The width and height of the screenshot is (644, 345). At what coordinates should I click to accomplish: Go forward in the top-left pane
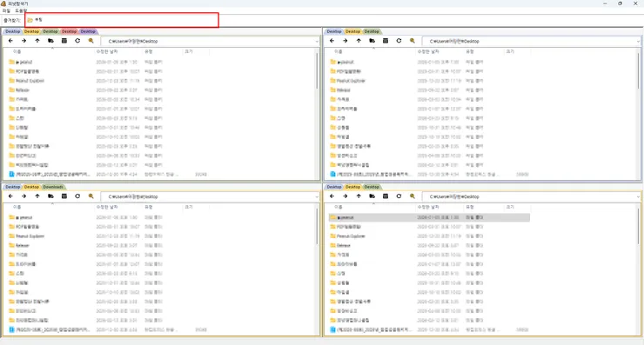[x=23, y=41]
